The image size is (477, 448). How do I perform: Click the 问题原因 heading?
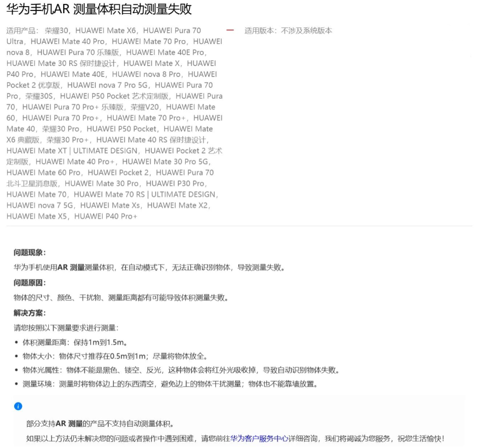click(x=30, y=283)
